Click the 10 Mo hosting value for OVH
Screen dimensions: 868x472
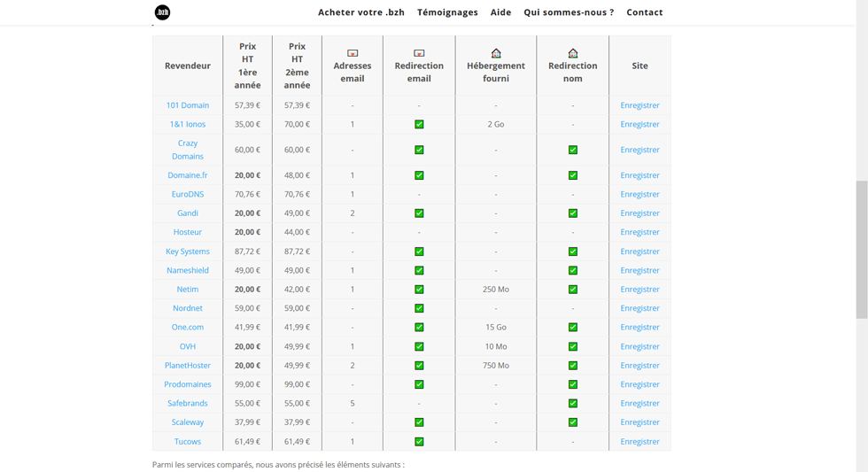pos(496,346)
